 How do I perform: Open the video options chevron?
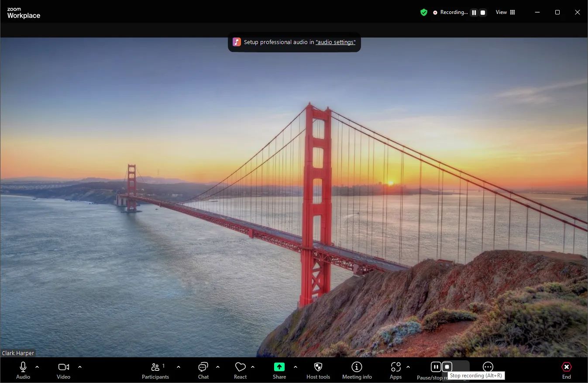(79, 367)
